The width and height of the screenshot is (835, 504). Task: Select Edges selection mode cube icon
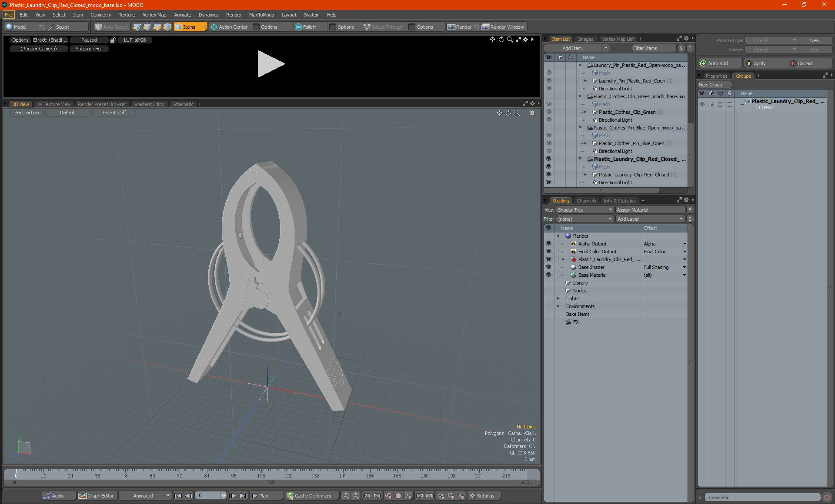147,27
